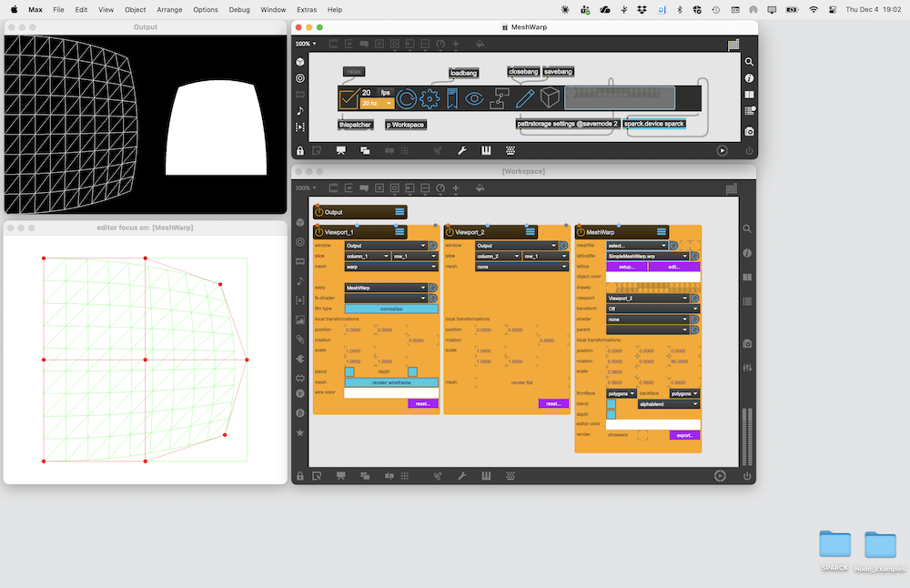This screenshot has width=910, height=588.
Task: Click the circular refresh icon in SPARCK toolbar
Action: (x=406, y=98)
